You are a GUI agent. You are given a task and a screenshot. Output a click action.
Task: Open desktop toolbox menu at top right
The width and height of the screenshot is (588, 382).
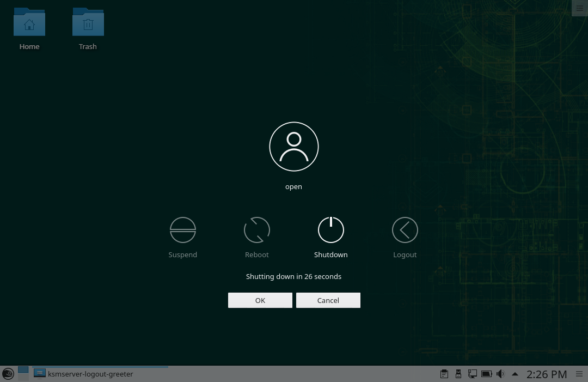pyautogui.click(x=579, y=8)
